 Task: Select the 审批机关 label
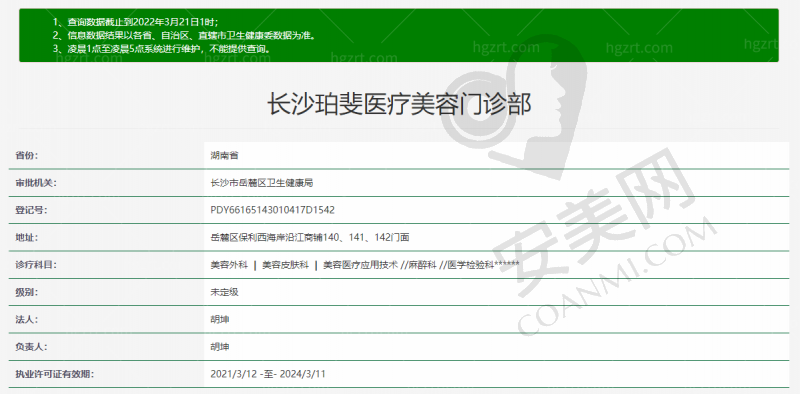36,183
